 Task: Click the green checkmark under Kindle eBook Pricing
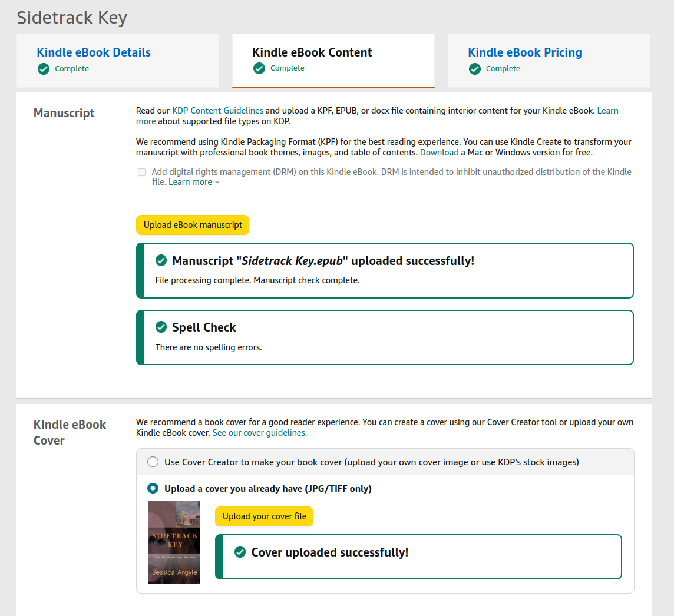tap(474, 69)
